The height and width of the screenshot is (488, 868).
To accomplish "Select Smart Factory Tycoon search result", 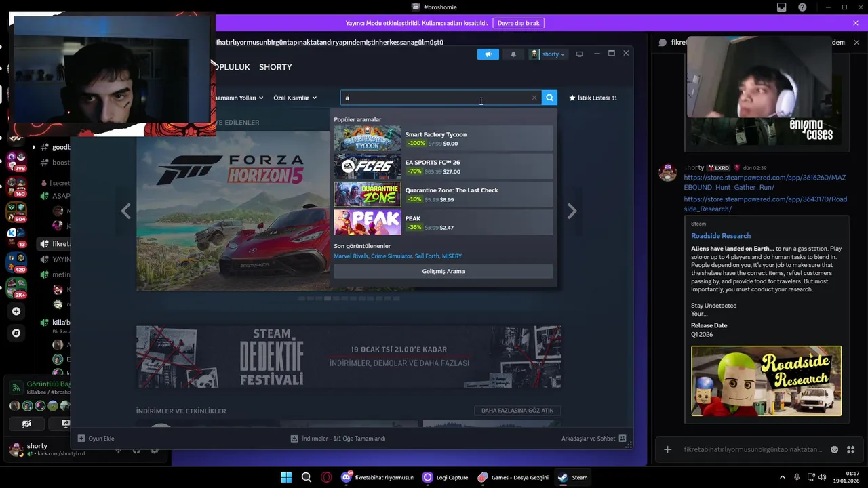I will [x=443, y=138].
